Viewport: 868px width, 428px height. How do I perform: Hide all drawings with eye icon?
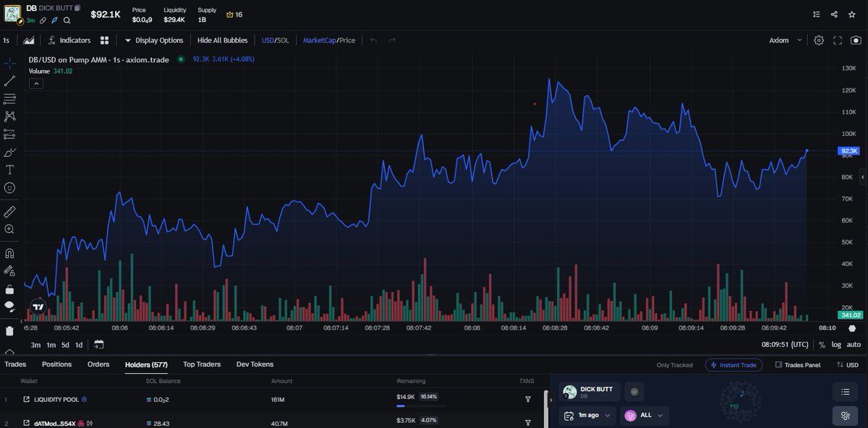click(x=9, y=306)
